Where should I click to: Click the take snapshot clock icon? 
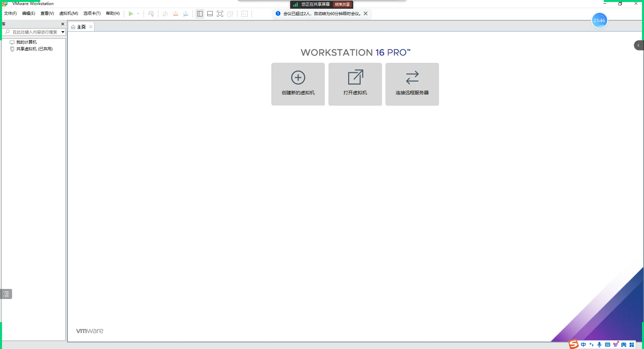tap(165, 14)
